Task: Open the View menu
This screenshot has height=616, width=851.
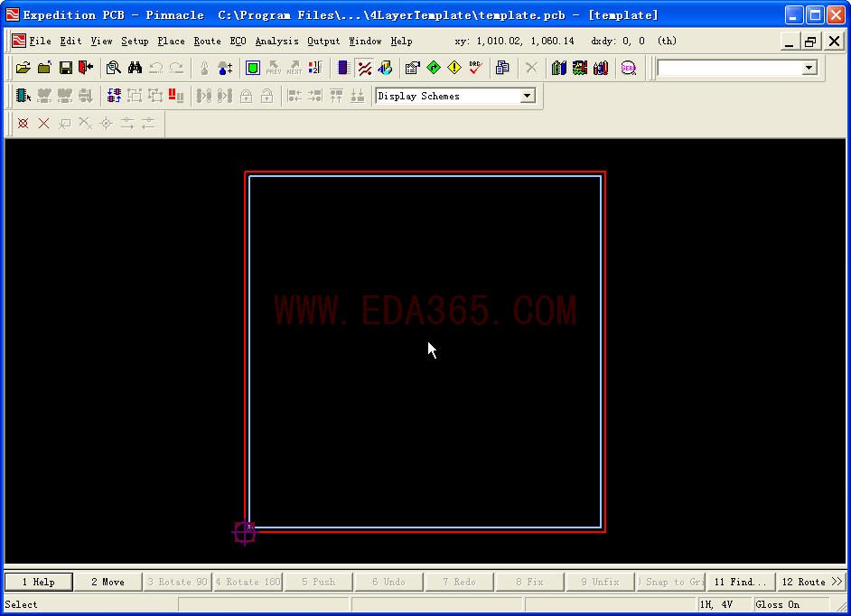Action: [x=101, y=42]
